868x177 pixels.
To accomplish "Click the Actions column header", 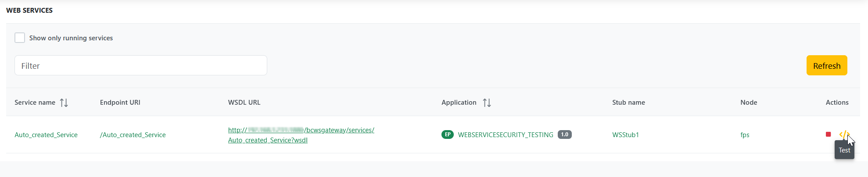I will [837, 103].
